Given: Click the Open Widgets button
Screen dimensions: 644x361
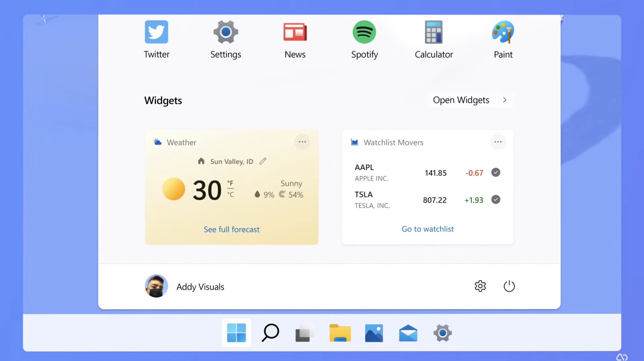Looking at the screenshot, I should point(470,100).
